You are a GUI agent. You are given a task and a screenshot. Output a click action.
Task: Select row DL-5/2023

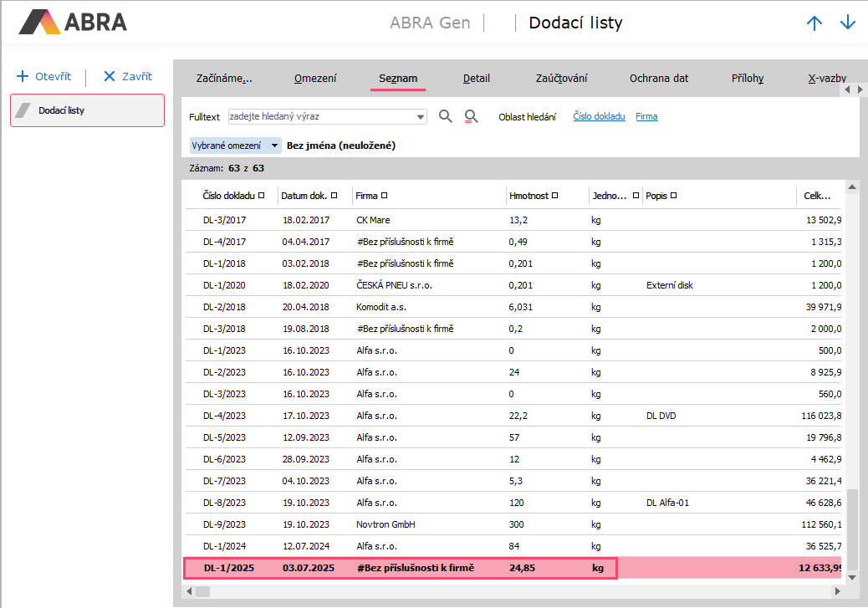(513, 437)
